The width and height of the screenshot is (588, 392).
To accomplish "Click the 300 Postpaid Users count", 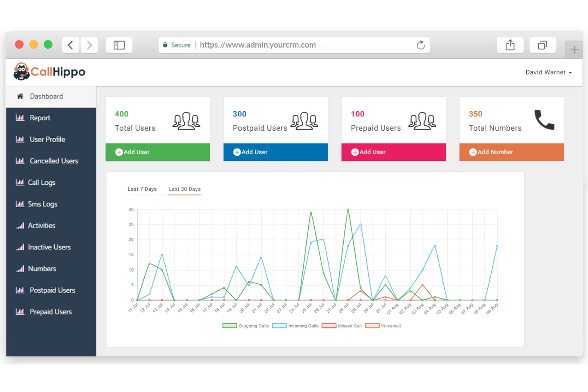I will pyautogui.click(x=240, y=114).
